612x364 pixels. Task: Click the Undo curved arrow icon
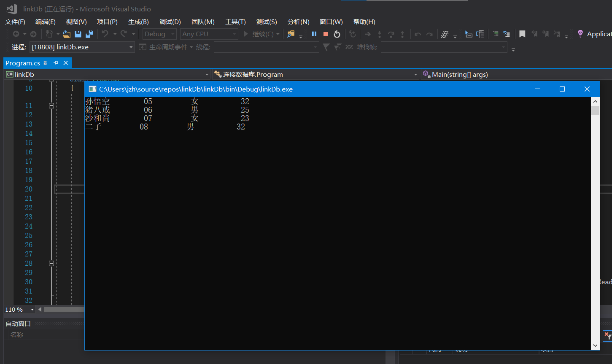105,34
